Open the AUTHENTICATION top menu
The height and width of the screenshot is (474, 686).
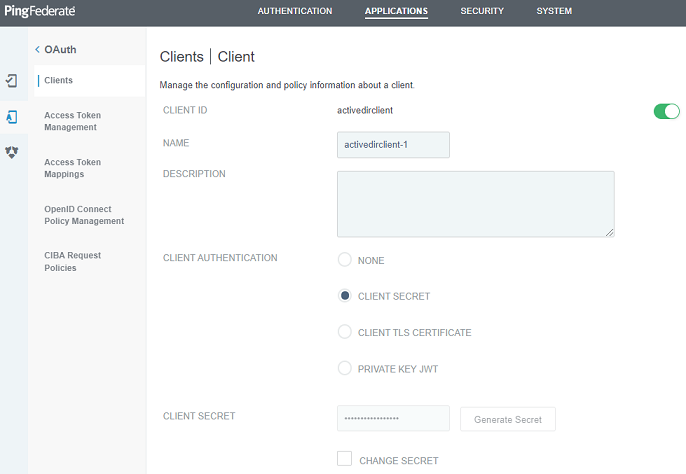coord(295,11)
